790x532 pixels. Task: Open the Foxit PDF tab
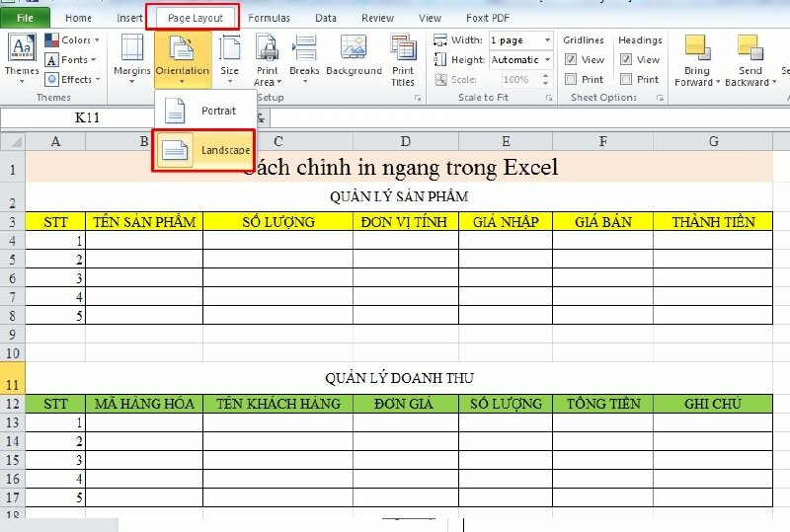click(488, 18)
